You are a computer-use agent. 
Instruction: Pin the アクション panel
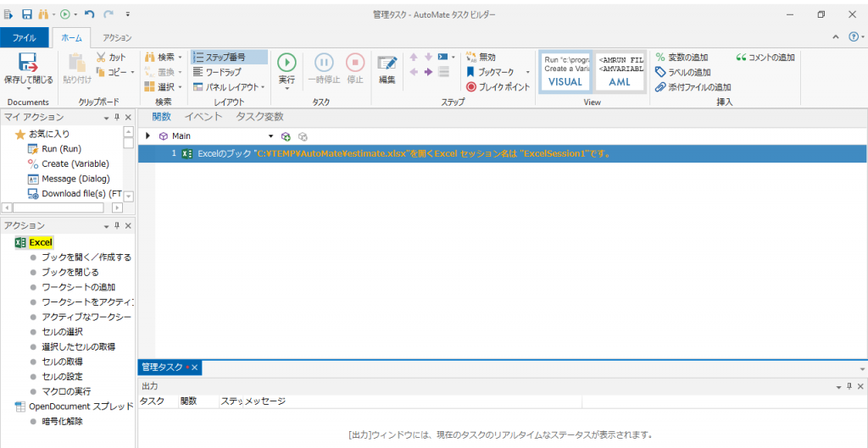pyautogui.click(x=117, y=225)
